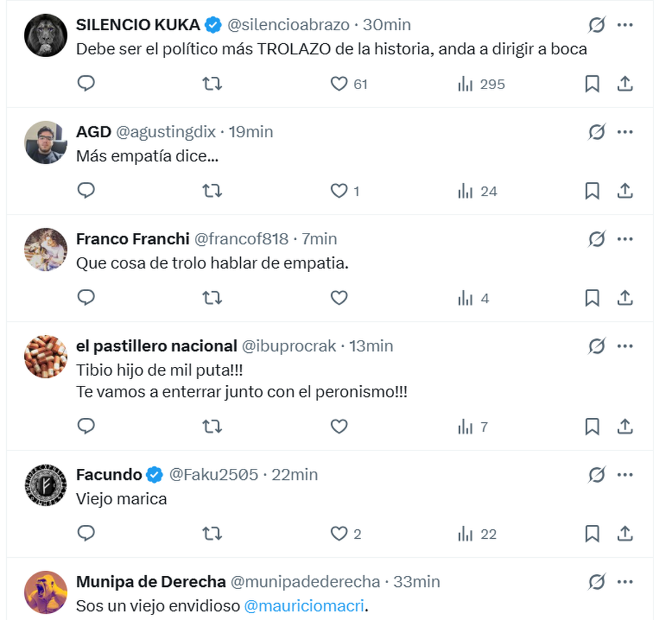Bookmark el pastillero nacional's tweet

(592, 427)
